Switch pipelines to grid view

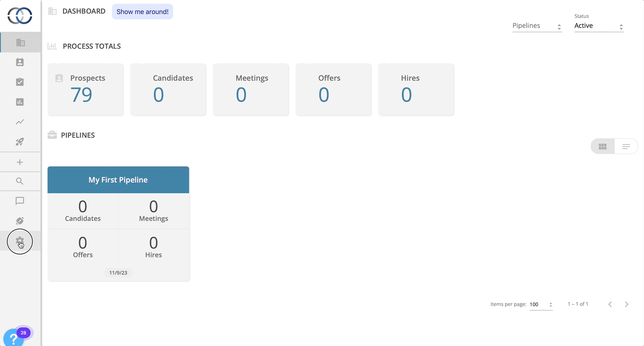coord(602,146)
